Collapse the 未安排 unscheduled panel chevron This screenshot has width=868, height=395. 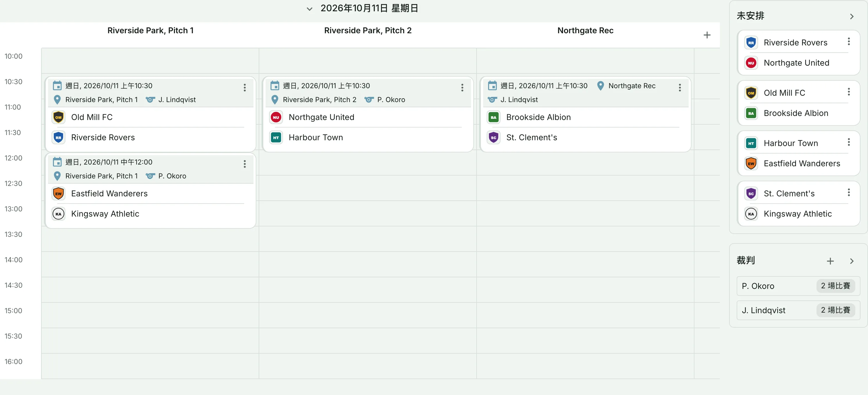point(852,16)
